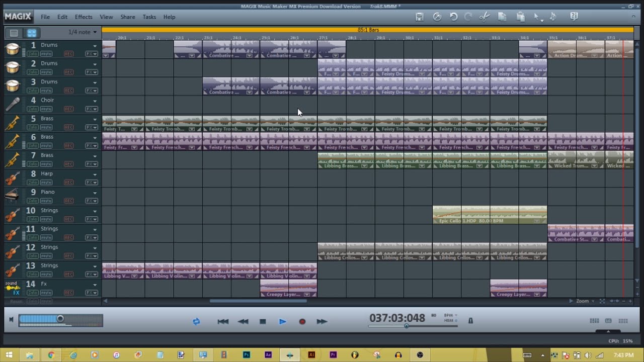Screen dimensions: 644x362
Task: Click the drum icon of track 1
Action: pos(13,49)
